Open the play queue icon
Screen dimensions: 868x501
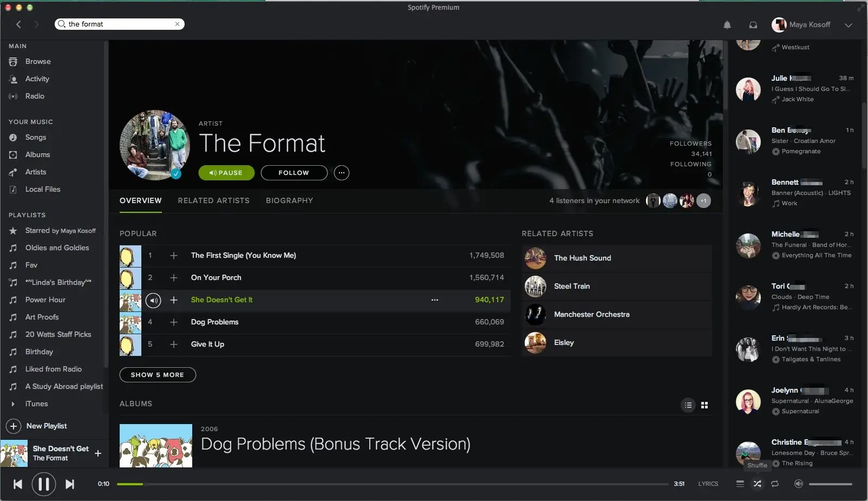[740, 484]
